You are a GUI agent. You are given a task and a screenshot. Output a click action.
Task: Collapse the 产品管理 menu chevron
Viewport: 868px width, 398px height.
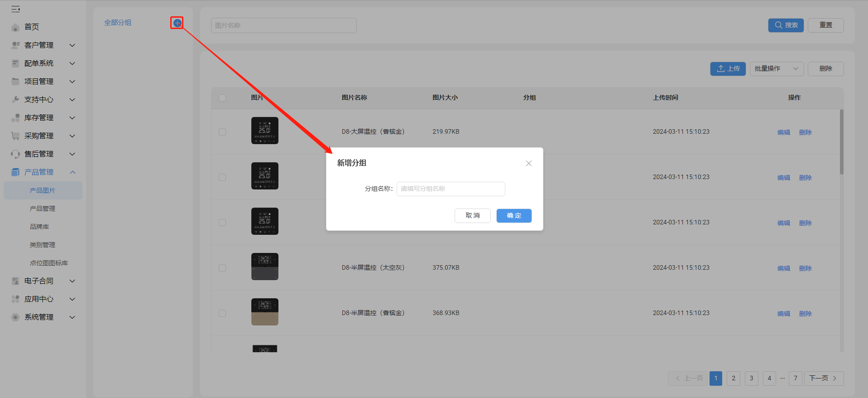pyautogui.click(x=72, y=172)
